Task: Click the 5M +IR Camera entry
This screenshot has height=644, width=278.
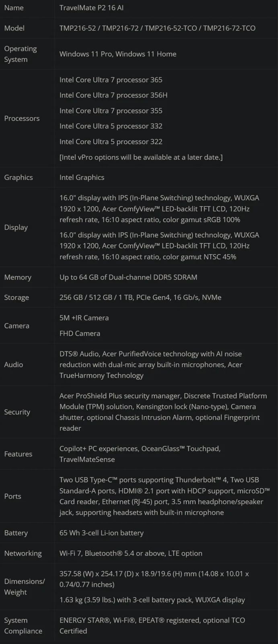Action: (84, 318)
